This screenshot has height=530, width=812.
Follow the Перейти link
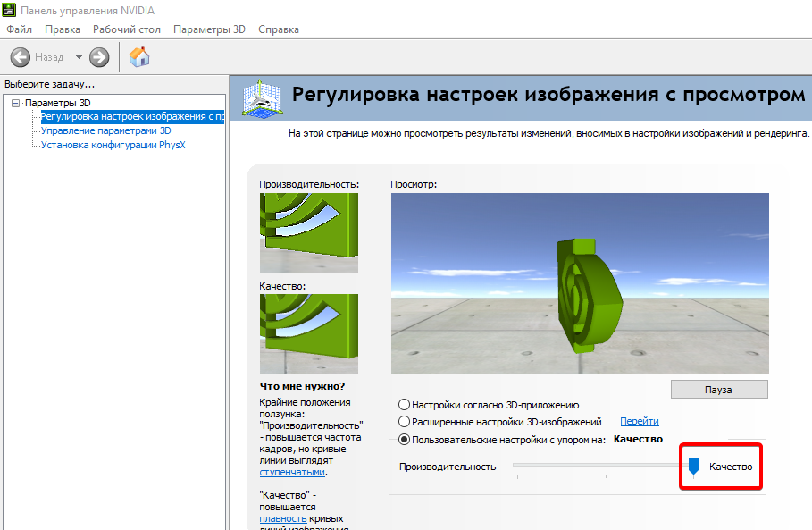(639, 422)
